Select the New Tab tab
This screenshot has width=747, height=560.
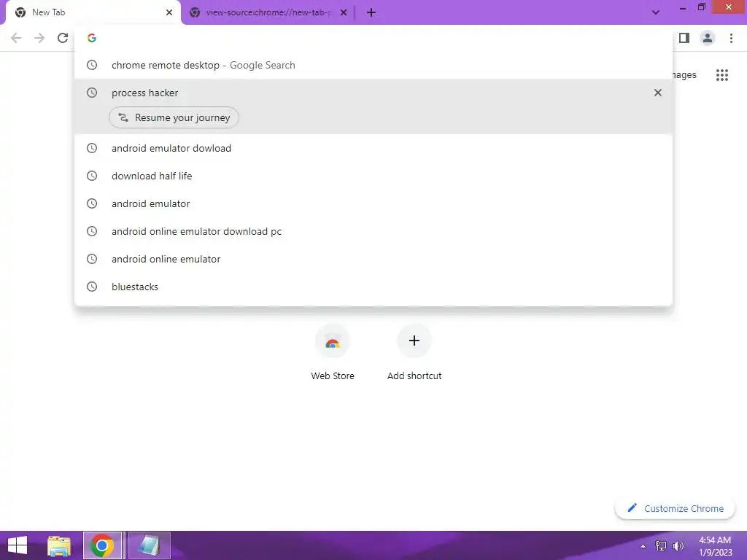point(94,12)
